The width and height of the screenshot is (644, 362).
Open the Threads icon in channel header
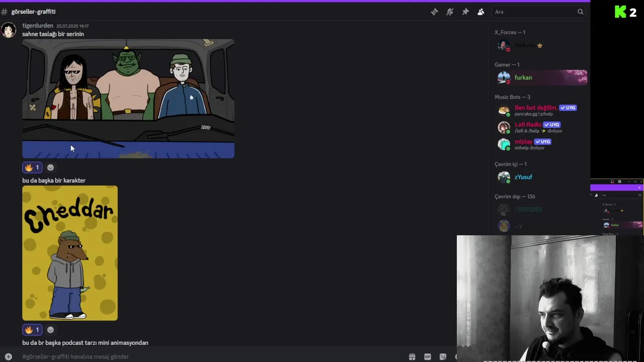(435, 12)
